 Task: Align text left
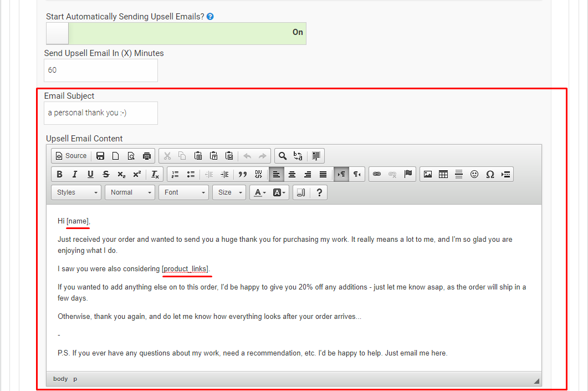tap(277, 174)
